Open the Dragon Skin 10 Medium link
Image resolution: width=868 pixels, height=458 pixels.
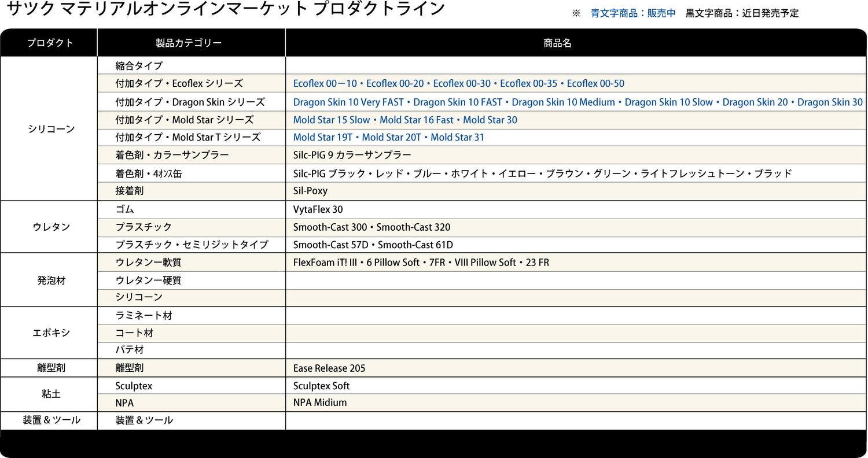[x=563, y=102]
